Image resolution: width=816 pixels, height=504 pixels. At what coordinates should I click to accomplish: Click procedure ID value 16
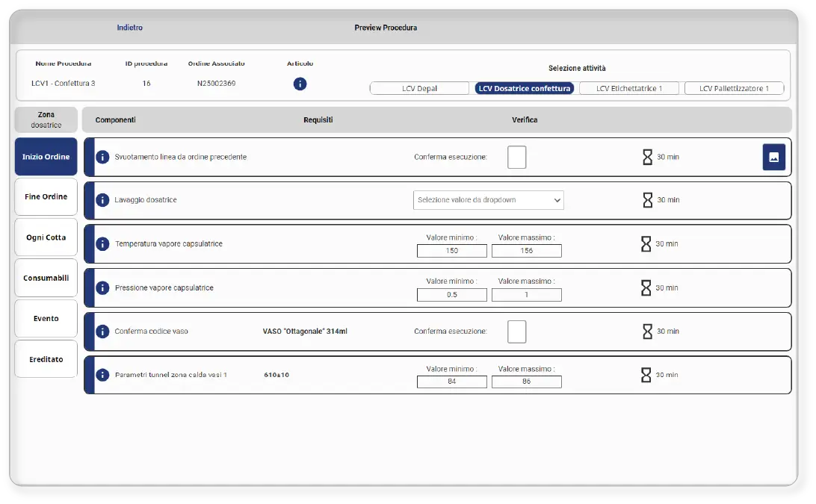(x=146, y=83)
